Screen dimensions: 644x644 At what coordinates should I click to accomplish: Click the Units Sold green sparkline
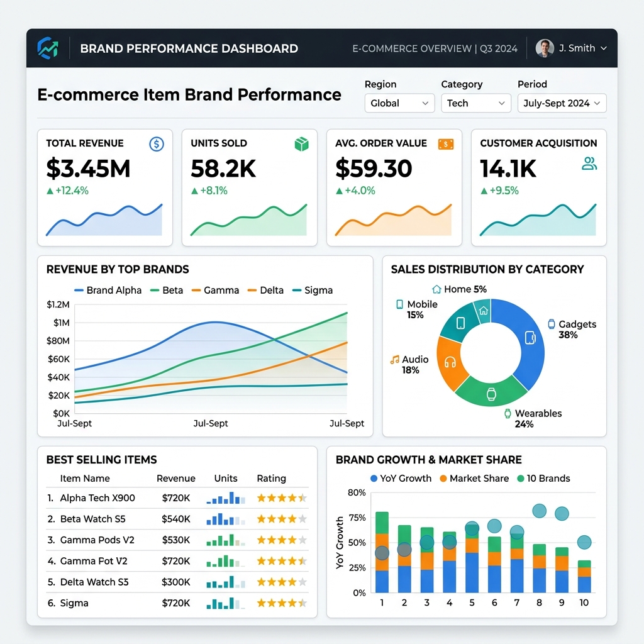click(248, 220)
